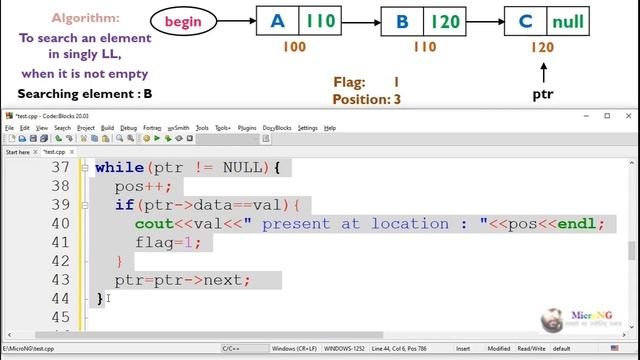The height and width of the screenshot is (360, 640).
Task: Open the build target dropdown
Action: tap(227, 139)
